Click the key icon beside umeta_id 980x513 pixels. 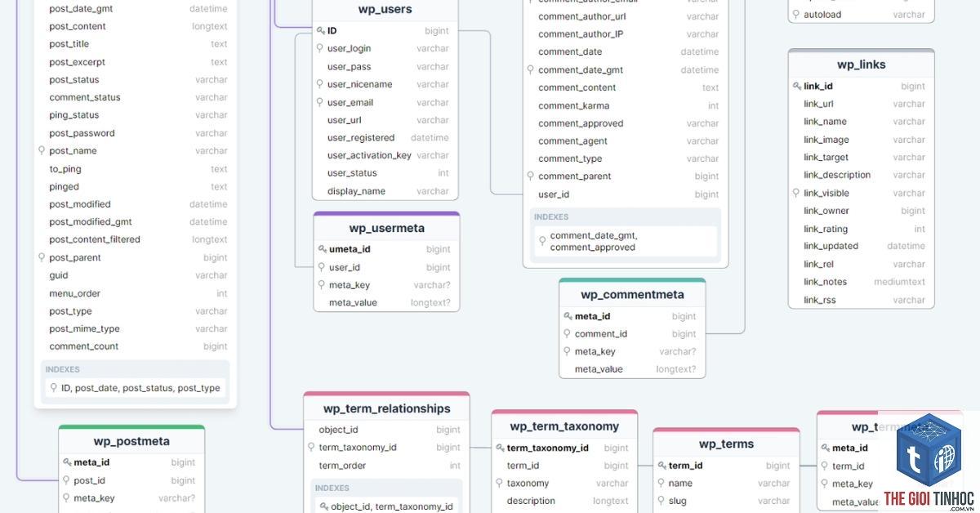(323, 249)
